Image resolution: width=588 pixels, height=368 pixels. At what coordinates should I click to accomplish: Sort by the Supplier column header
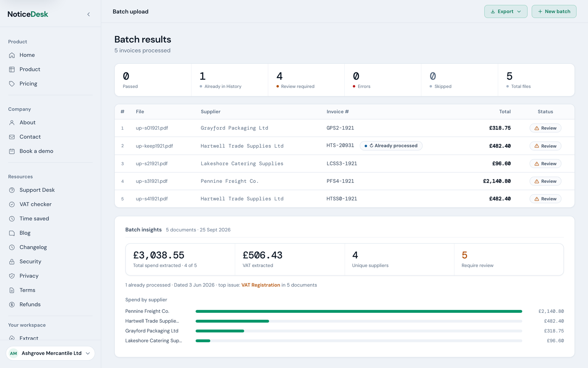click(x=211, y=112)
